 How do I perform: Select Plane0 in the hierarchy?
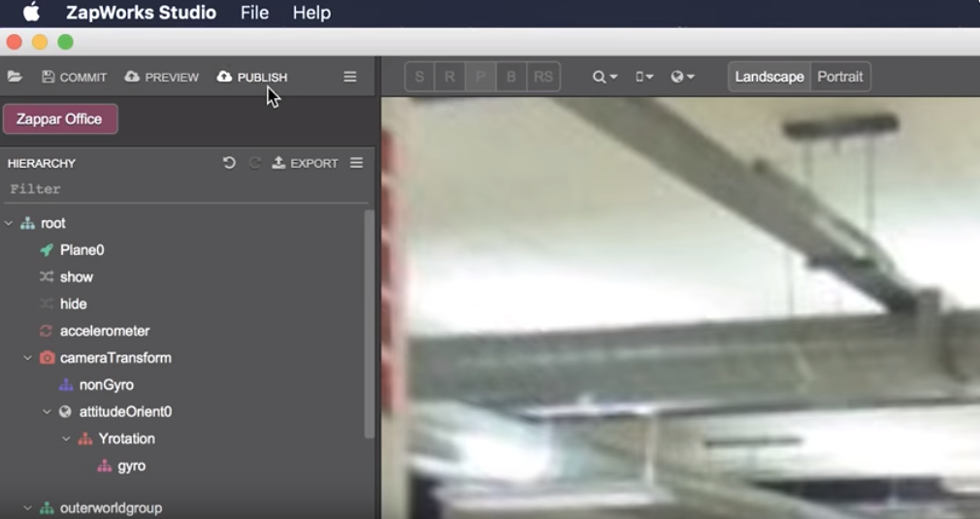pos(82,250)
